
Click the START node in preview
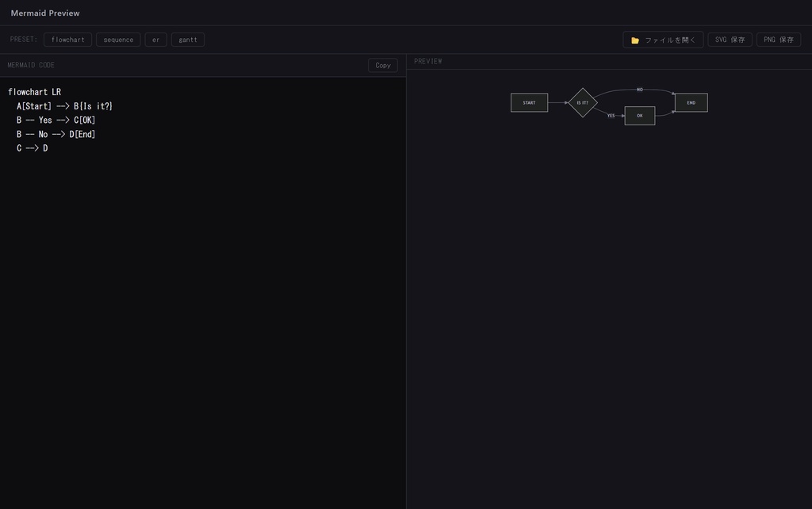coord(529,102)
